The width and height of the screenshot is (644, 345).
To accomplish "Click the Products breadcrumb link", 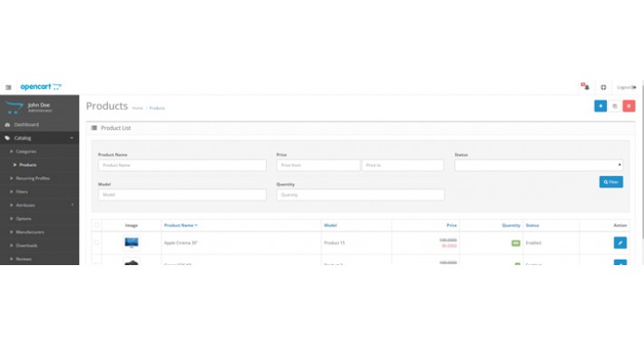I will click(x=157, y=108).
